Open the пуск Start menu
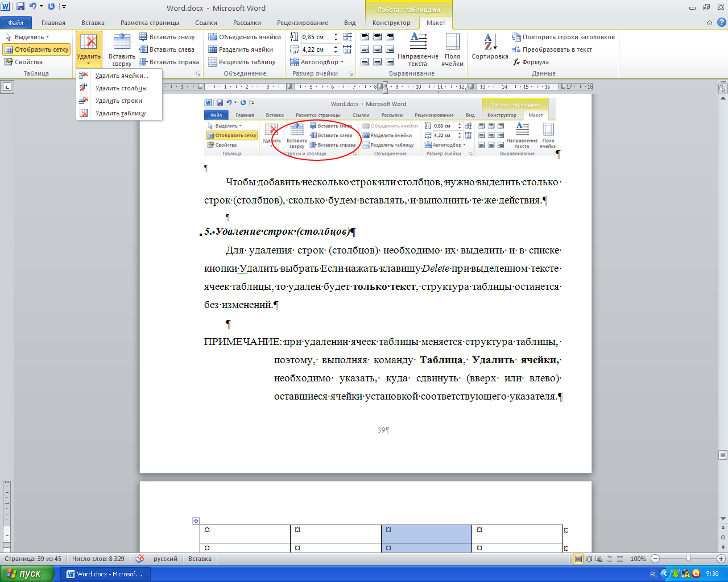 (x=27, y=574)
